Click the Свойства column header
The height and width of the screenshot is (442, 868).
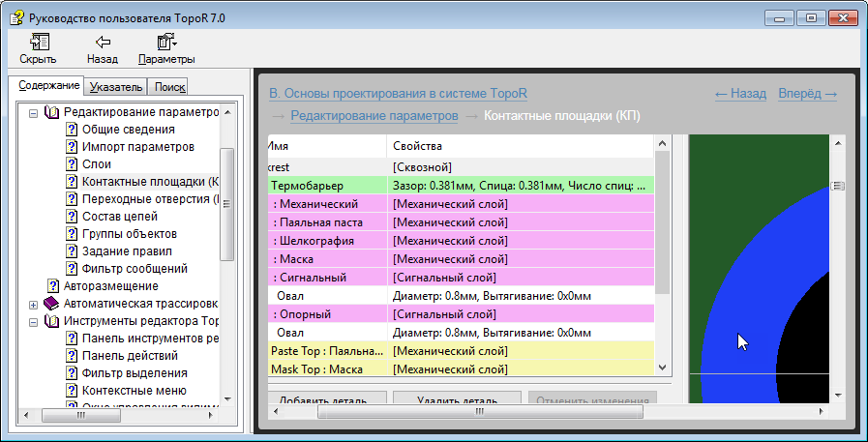[521, 146]
